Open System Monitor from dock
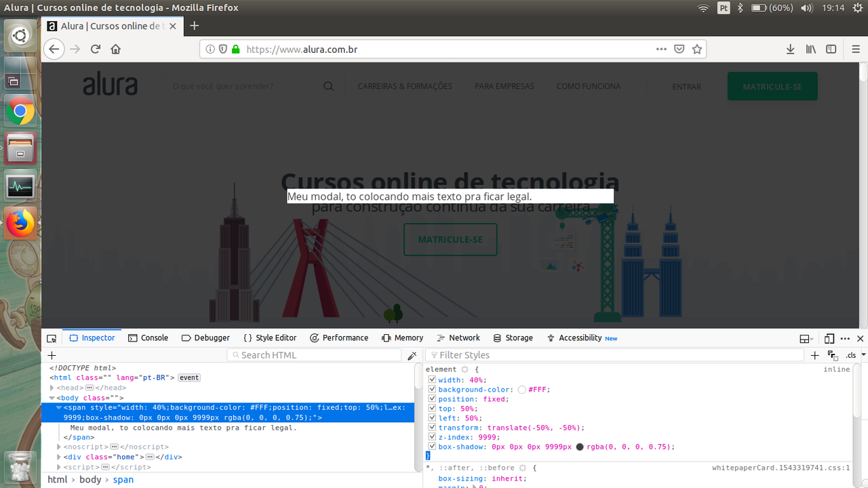The image size is (868, 488). coord(20,186)
